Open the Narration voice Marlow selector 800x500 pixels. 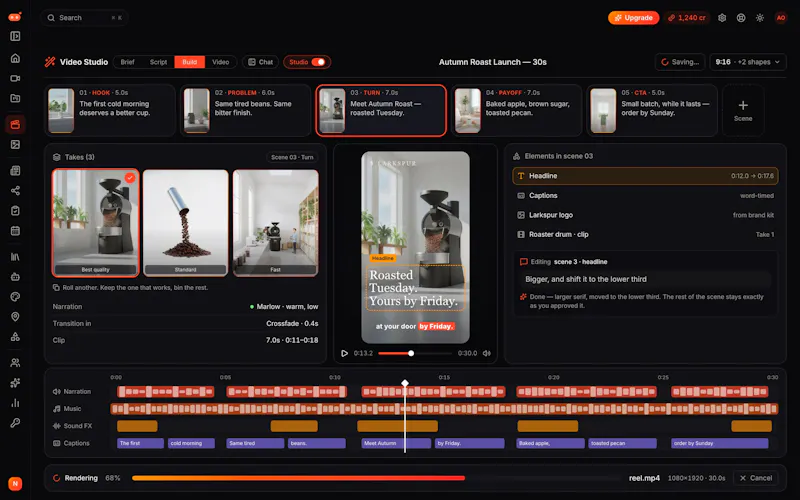click(284, 307)
